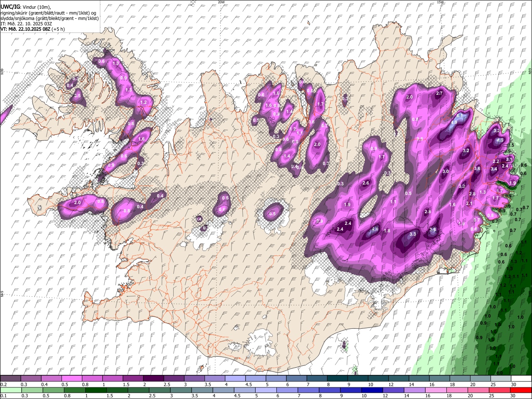
Task: Select the dark teal snow swatch between 8 and 9
Action: (x=337, y=379)
